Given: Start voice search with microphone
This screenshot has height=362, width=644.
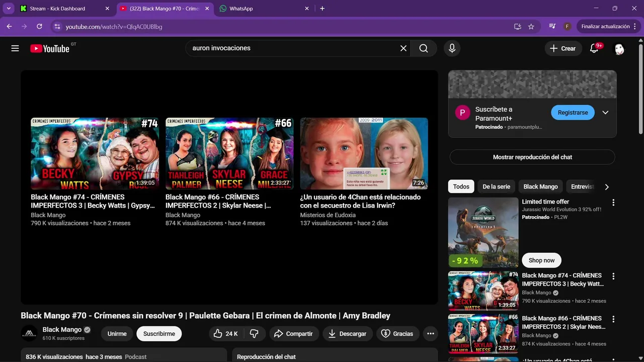Looking at the screenshot, I should click(x=452, y=48).
